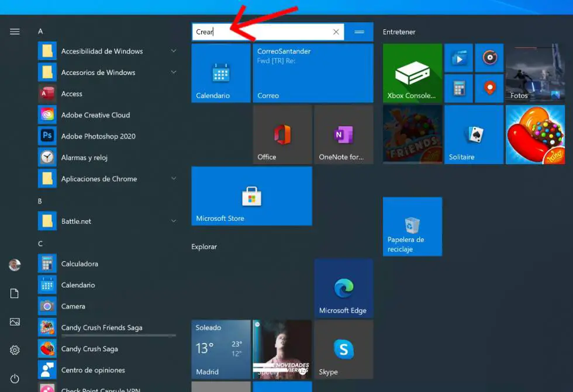Launch Candy Crush Friends Saga from the app list
The image size is (573, 392).
pos(107,327)
